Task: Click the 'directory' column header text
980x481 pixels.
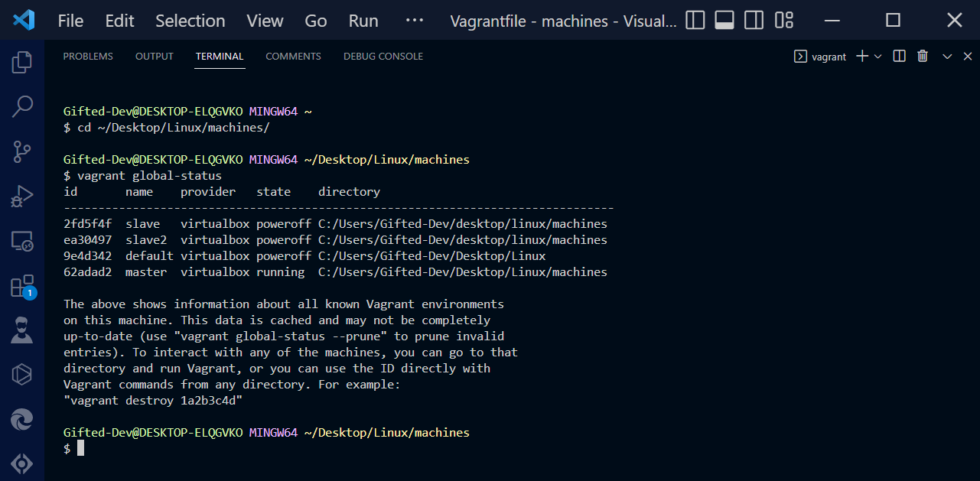Action: coord(349,192)
